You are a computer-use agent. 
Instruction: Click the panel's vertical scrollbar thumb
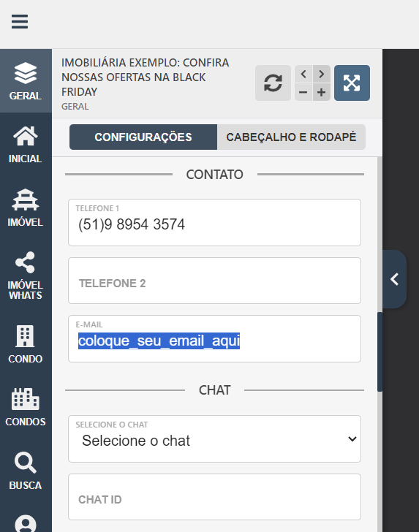[380, 351]
